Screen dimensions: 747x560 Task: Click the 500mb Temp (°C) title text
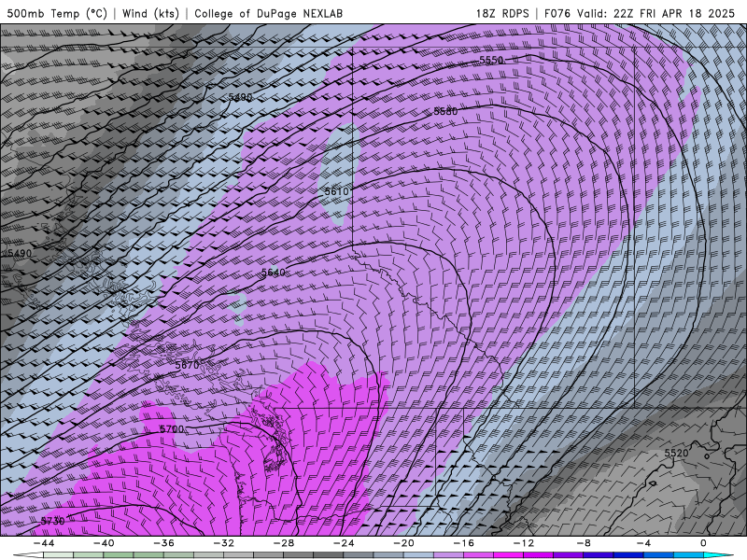click(57, 13)
